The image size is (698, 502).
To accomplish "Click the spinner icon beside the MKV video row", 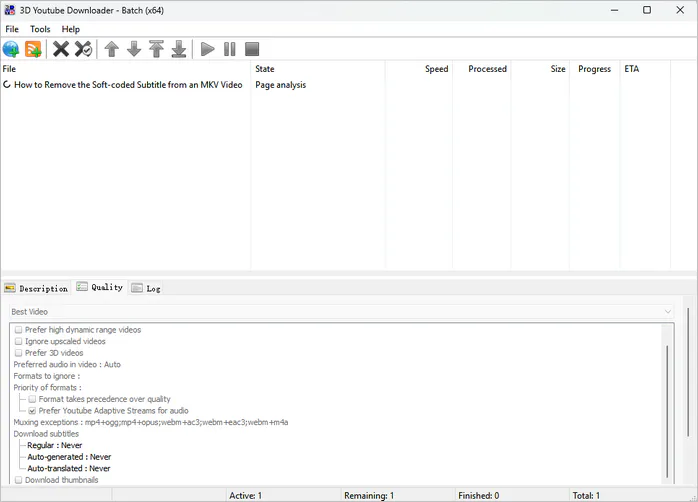I will coord(7,84).
